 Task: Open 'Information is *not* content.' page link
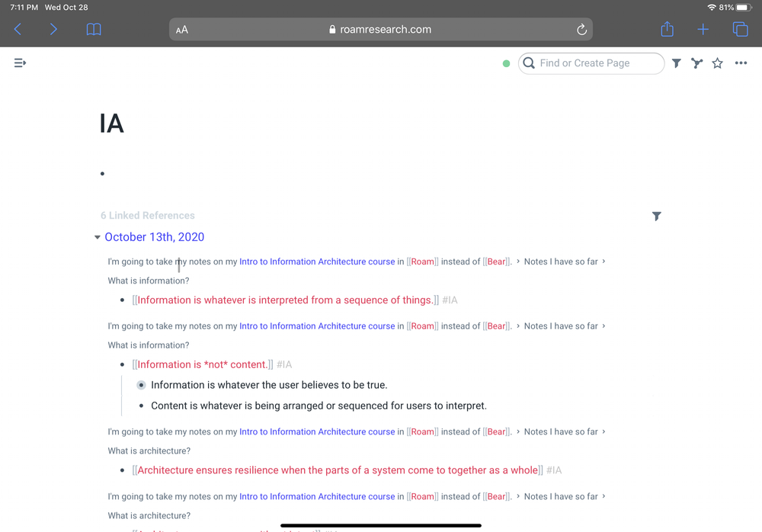click(202, 365)
